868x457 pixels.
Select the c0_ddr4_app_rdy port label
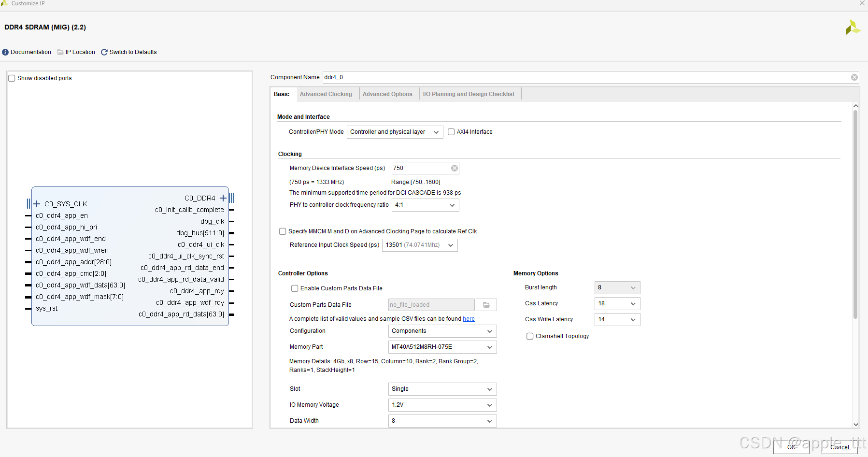[197, 291]
